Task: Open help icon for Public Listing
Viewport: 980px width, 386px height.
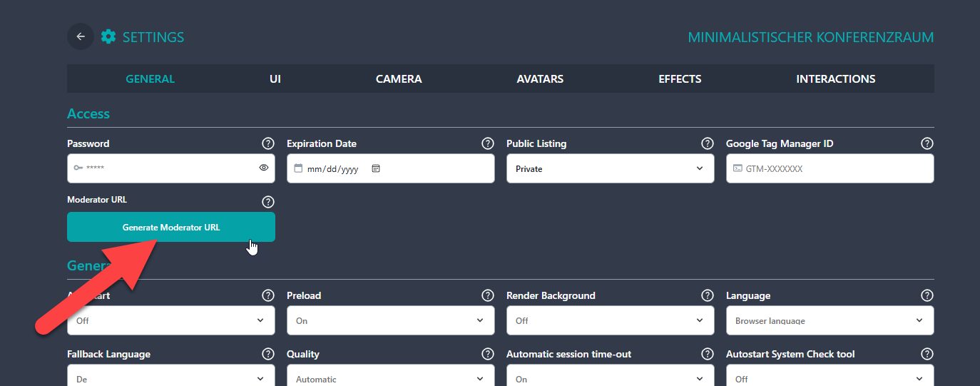Action: (708, 143)
